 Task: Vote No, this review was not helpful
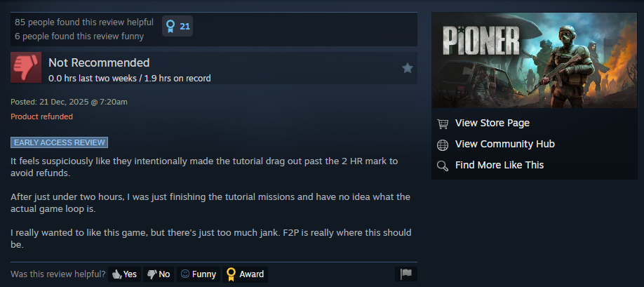pos(159,274)
